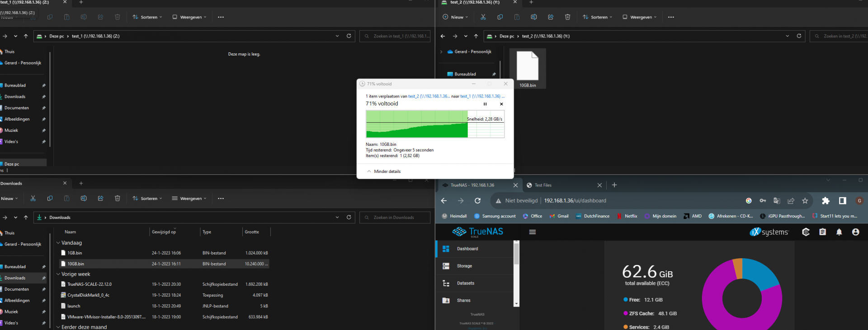Click delete trash icon in Downloads toolbar
868x330 pixels.
point(117,199)
